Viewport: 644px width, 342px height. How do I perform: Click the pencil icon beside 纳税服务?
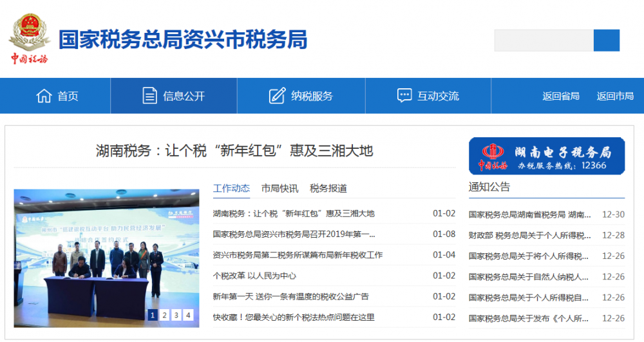coord(277,96)
